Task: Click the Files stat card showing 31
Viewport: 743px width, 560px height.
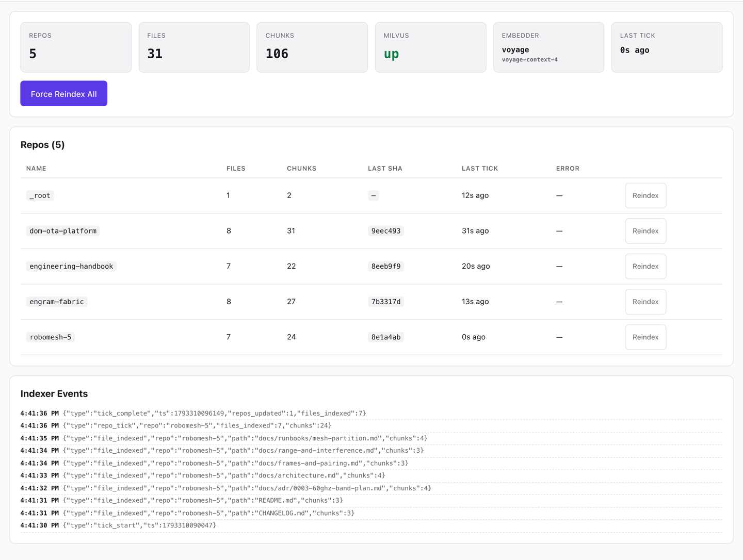Action: pos(194,47)
